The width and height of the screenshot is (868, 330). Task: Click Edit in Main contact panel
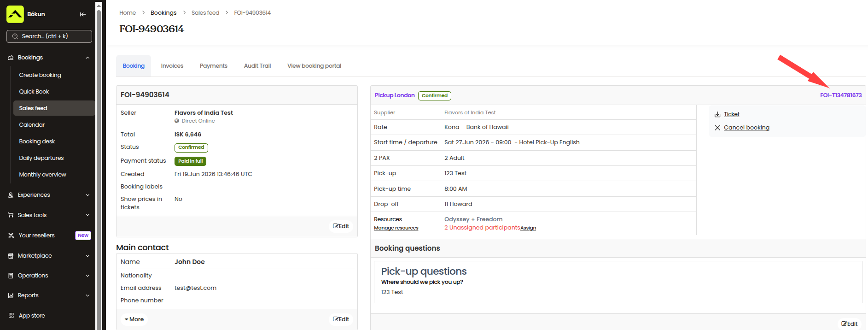pos(341,319)
